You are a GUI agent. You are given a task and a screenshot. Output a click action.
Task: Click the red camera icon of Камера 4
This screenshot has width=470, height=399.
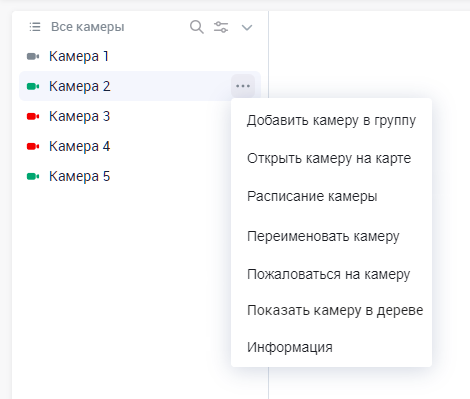click(x=33, y=146)
